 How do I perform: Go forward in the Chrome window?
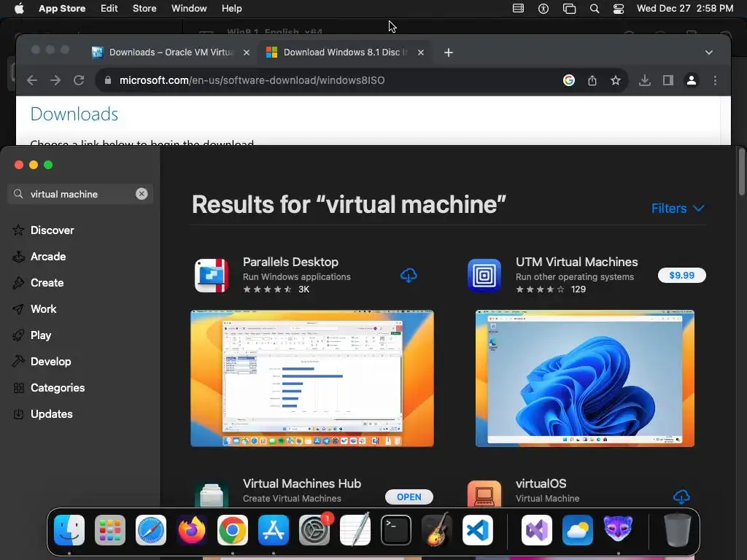click(x=55, y=80)
